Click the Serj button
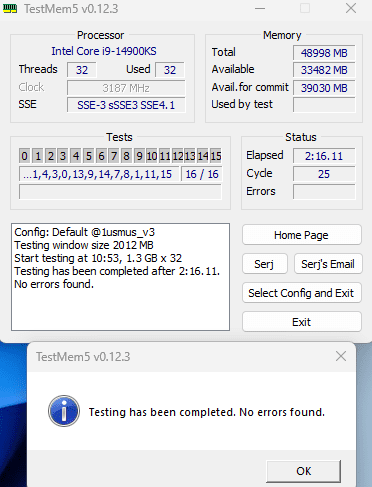Image resolution: width=372 pixels, height=487 pixels. [x=265, y=264]
